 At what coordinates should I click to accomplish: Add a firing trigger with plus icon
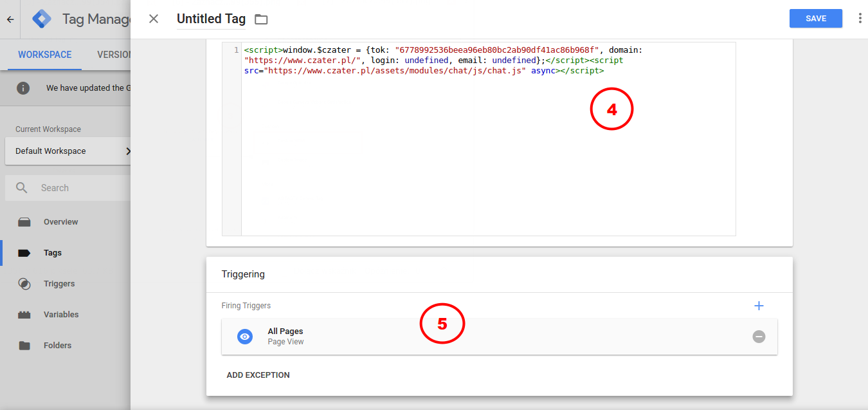pos(759,306)
